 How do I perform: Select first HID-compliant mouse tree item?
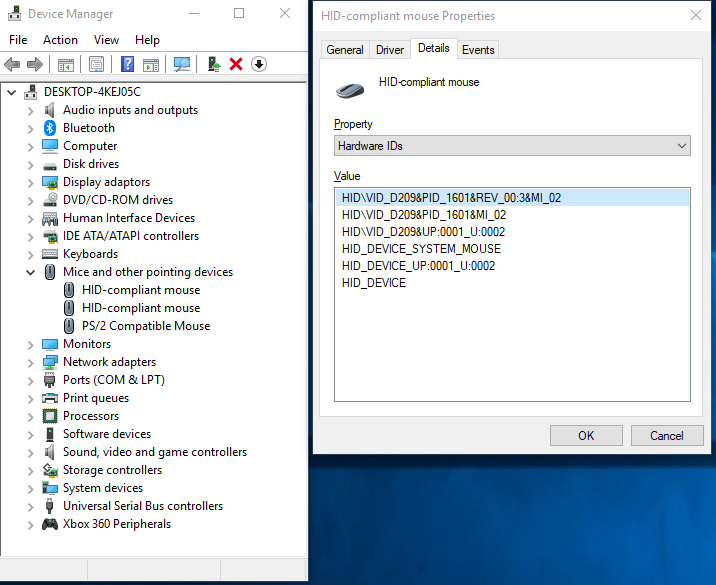coord(141,290)
